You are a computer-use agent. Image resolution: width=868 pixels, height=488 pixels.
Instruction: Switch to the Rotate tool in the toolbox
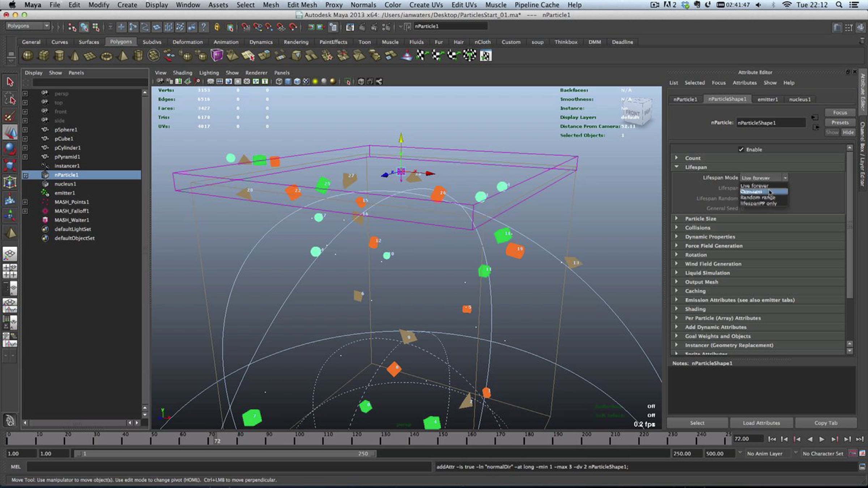pos(10,149)
